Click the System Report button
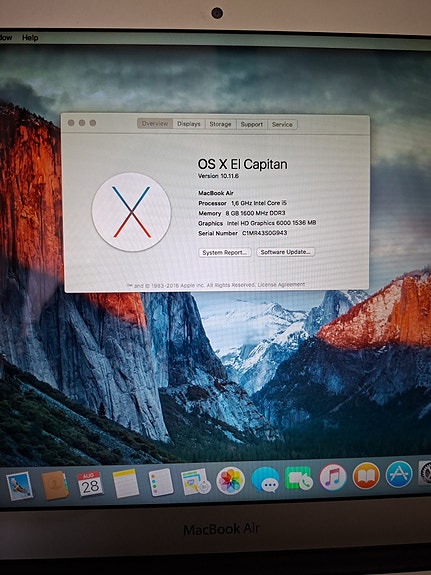 [x=225, y=253]
